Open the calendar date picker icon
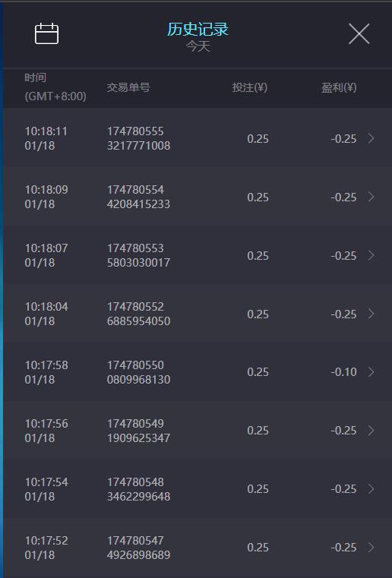 point(46,33)
